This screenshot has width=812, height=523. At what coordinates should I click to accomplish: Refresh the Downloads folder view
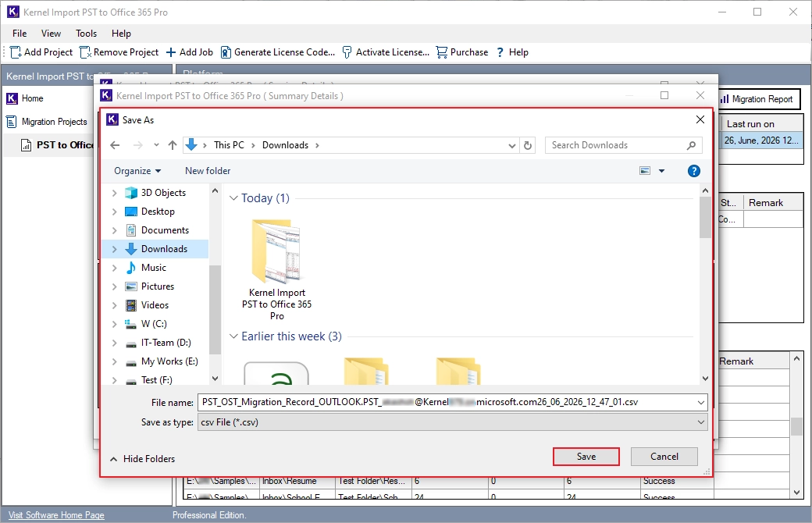(528, 145)
